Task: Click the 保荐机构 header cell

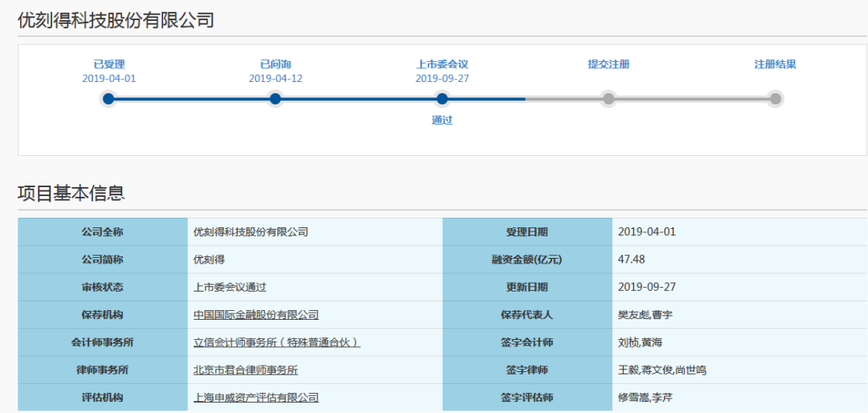Action: [102, 315]
